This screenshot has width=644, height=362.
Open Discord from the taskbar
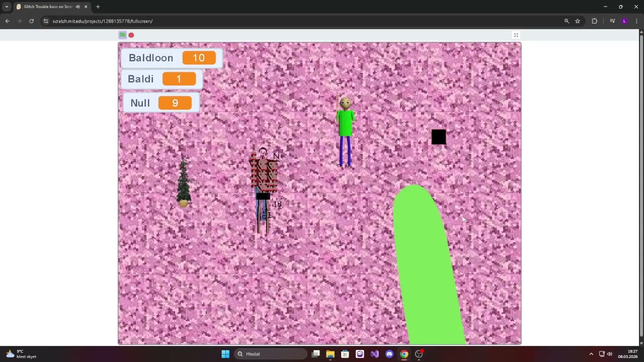click(389, 354)
